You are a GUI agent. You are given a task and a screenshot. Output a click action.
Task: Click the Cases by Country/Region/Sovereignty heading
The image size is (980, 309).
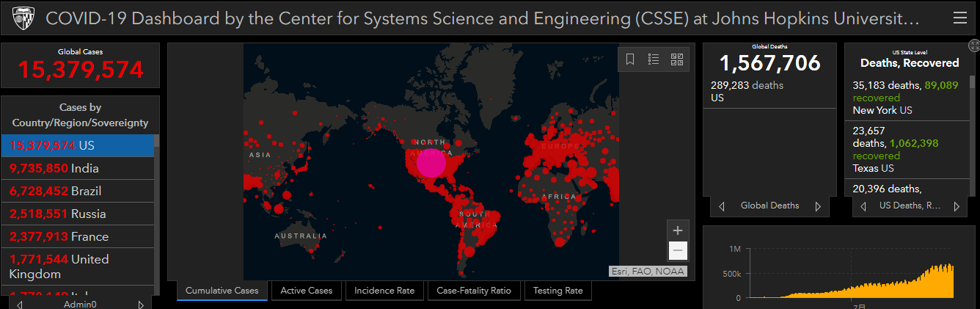pos(80,115)
